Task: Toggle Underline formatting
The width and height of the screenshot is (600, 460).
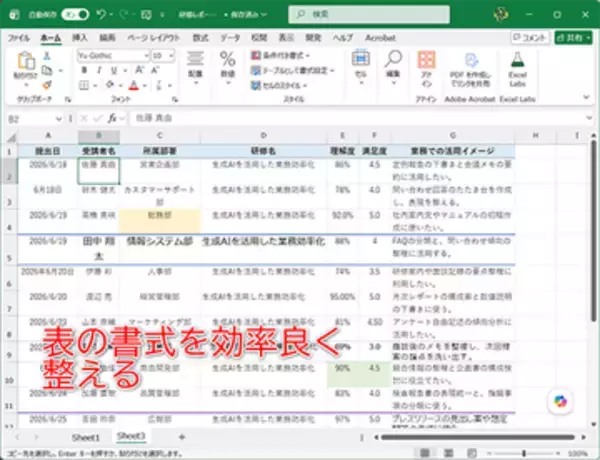Action: [x=114, y=70]
